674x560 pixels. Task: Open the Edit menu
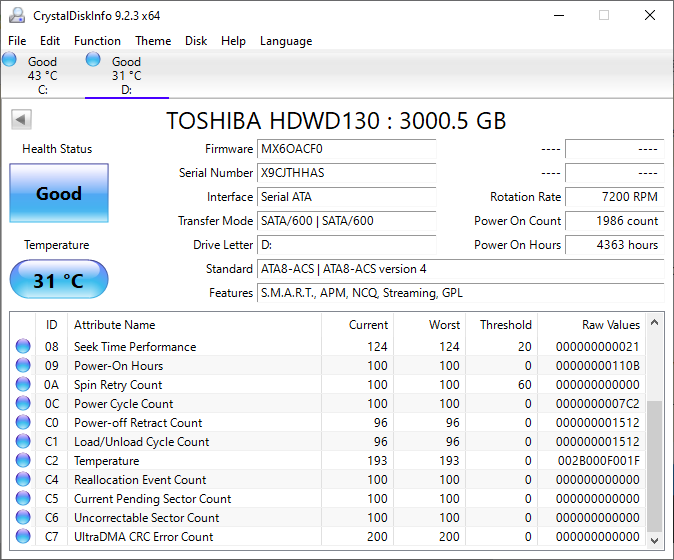[50, 41]
